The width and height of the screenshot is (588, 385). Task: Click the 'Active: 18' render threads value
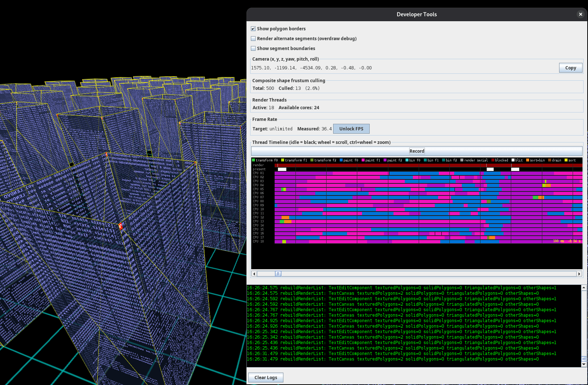[263, 107]
